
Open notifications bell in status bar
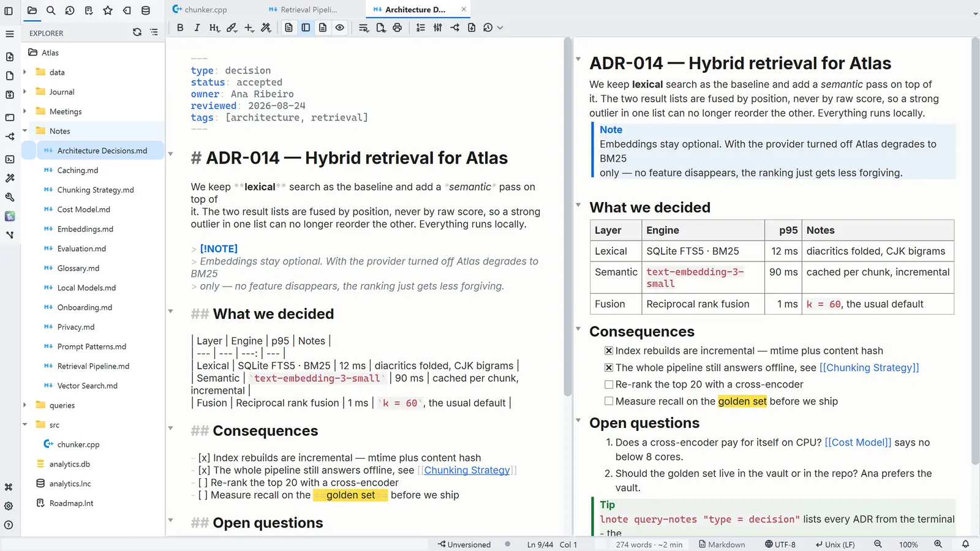click(x=965, y=544)
